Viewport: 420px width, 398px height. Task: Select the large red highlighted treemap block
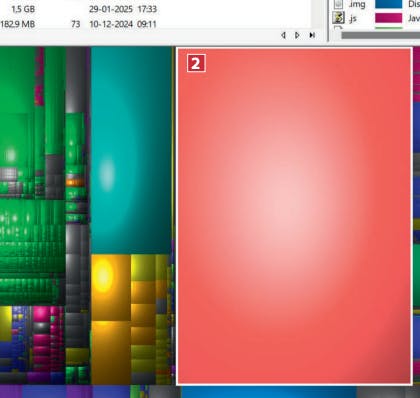tap(294, 216)
